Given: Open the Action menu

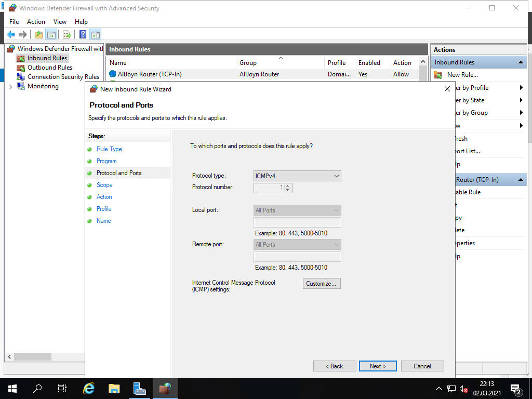Looking at the screenshot, I should coord(36,22).
